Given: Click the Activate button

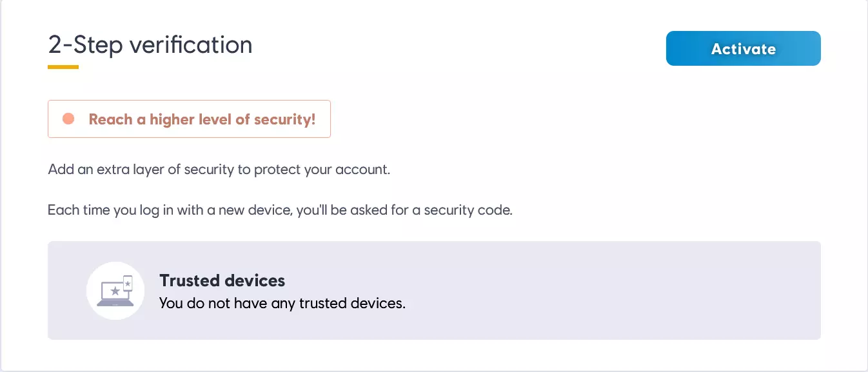Looking at the screenshot, I should [x=743, y=48].
